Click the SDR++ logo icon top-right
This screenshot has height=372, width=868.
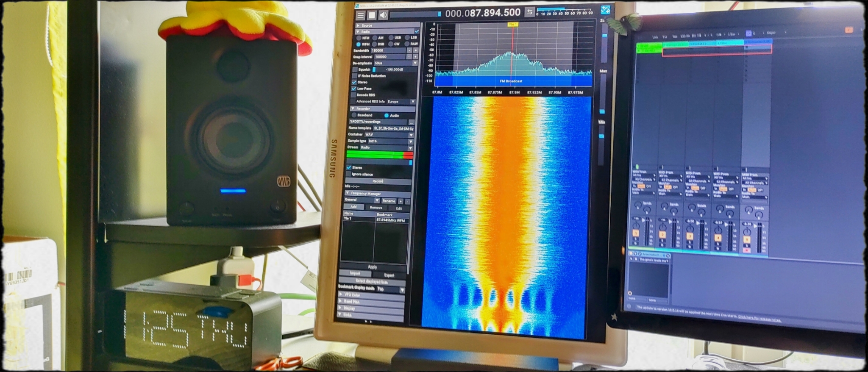[605, 9]
